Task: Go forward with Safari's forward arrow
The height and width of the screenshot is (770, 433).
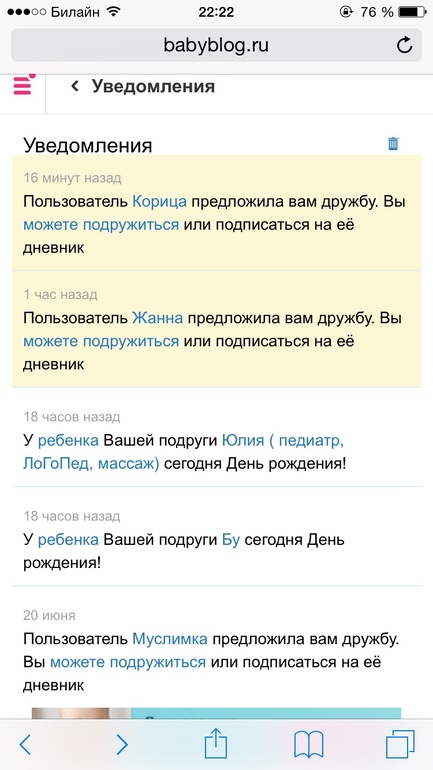Action: (122, 745)
